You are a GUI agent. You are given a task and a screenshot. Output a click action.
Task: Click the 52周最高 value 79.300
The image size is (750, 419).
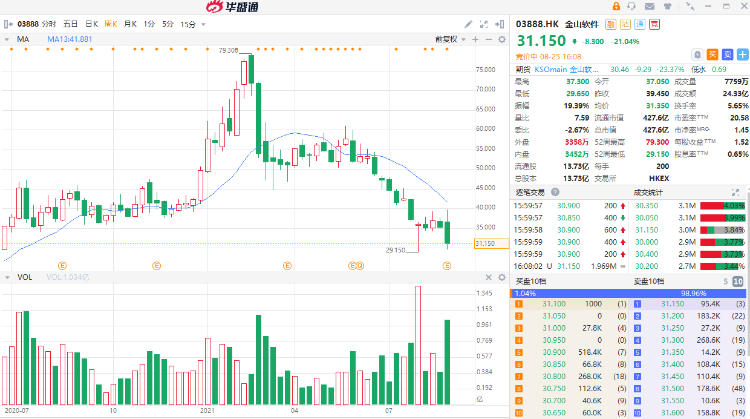point(657,142)
